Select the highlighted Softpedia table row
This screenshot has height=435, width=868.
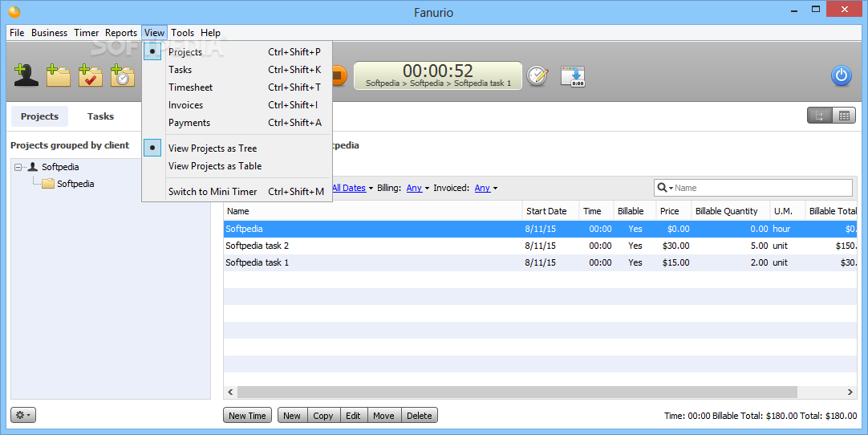coord(540,229)
